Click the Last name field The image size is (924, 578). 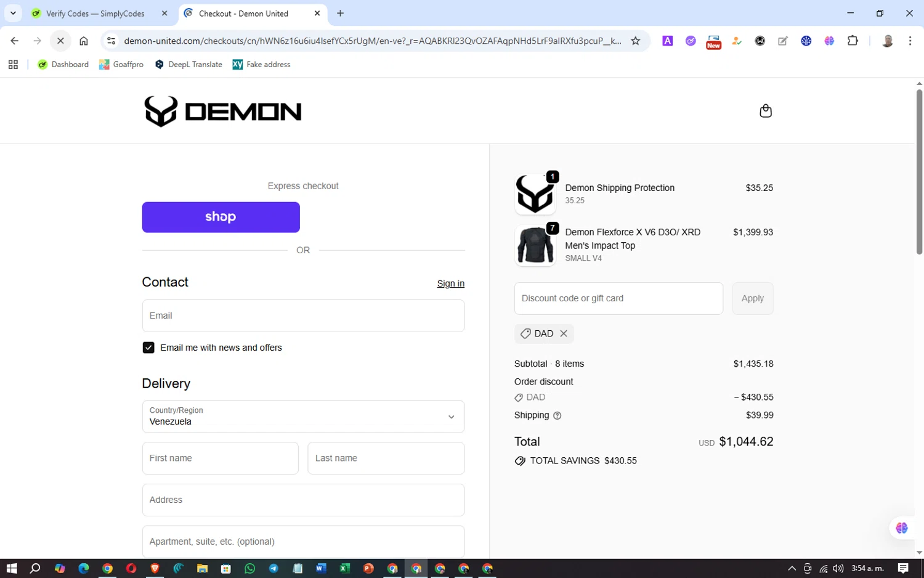pyautogui.click(x=386, y=458)
